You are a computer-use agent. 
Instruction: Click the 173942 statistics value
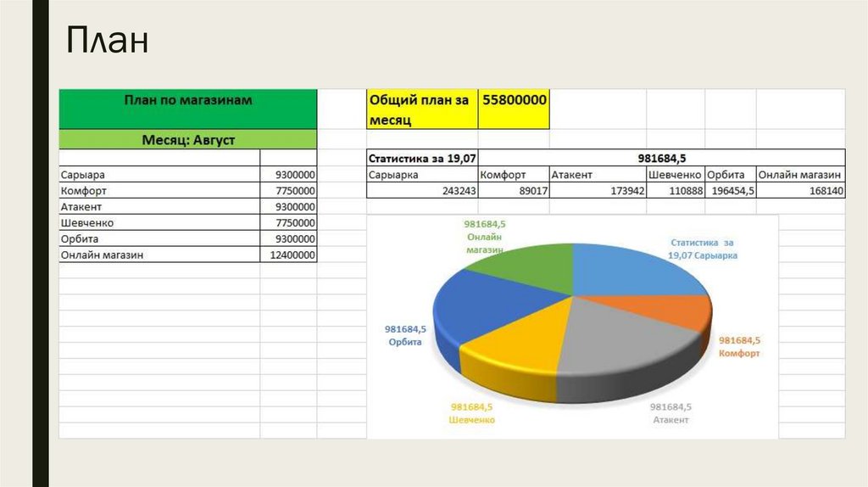(x=598, y=191)
